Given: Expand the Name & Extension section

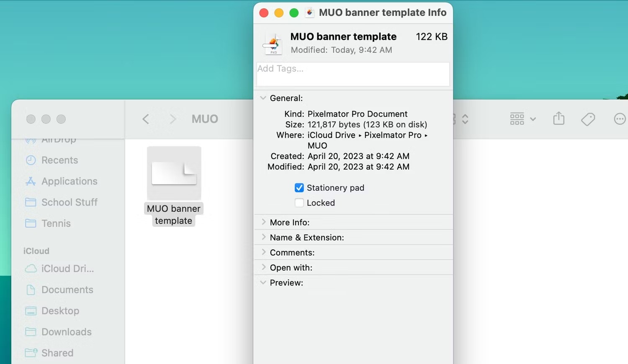Looking at the screenshot, I should pyautogui.click(x=263, y=237).
